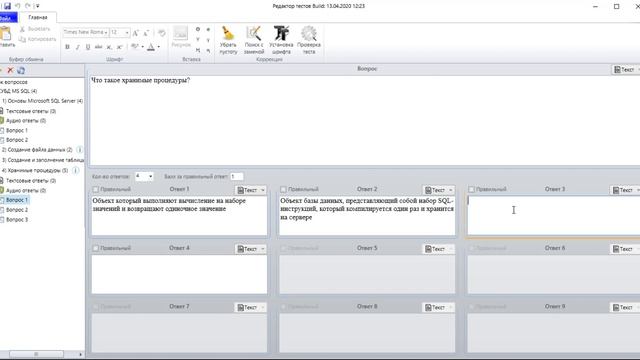Click the clear formatting icon
Screen dimensions: 640x360
click(162, 33)
